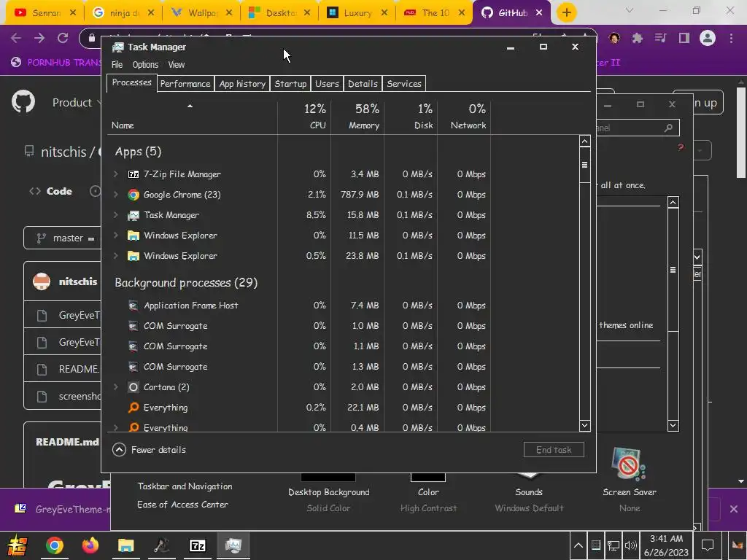Click the End task button
Image resolution: width=747 pixels, height=560 pixels.
(x=554, y=449)
